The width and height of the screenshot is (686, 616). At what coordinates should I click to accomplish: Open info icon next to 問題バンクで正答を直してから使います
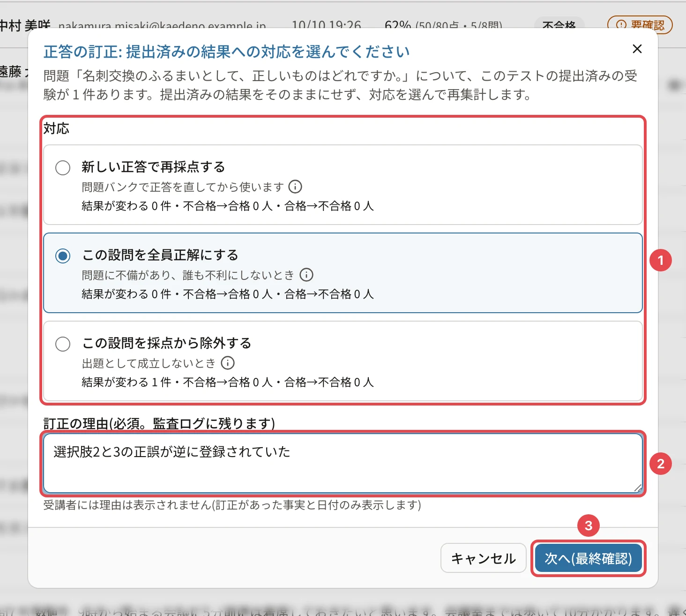(295, 187)
